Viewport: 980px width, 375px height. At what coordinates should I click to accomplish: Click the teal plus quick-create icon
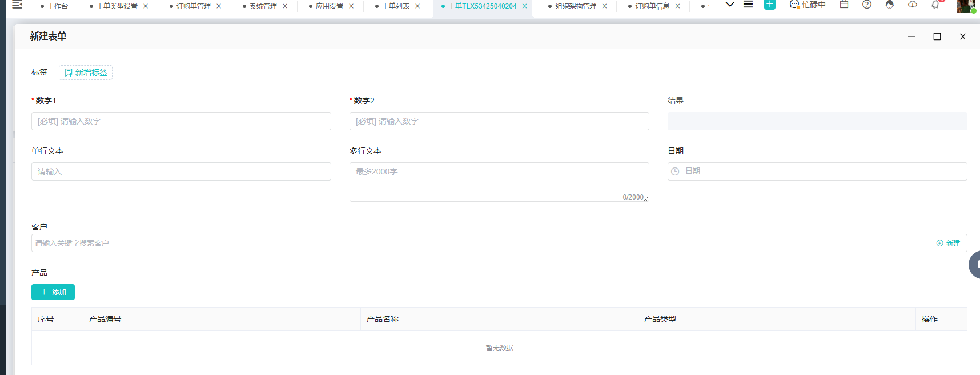pos(770,5)
